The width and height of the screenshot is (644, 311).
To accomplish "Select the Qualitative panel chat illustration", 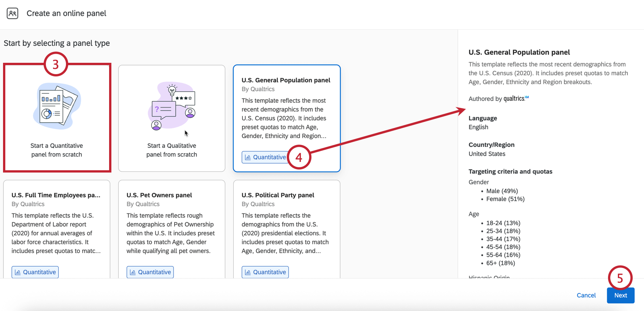I will pos(172,106).
